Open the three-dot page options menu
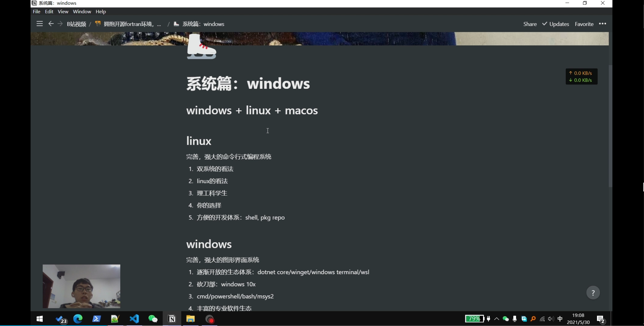Screen dimensions: 644x326 coord(603,24)
